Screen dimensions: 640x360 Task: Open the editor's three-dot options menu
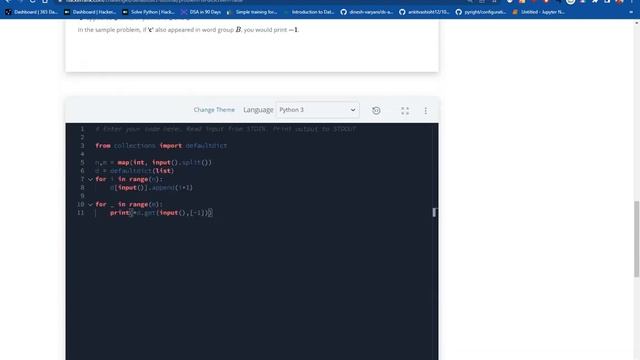[x=425, y=111]
